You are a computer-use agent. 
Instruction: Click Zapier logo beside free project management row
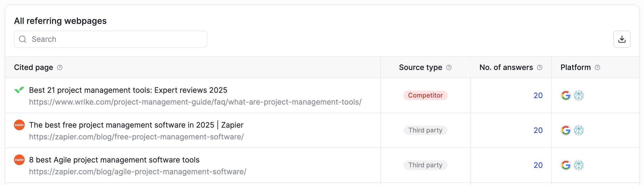[19, 125]
